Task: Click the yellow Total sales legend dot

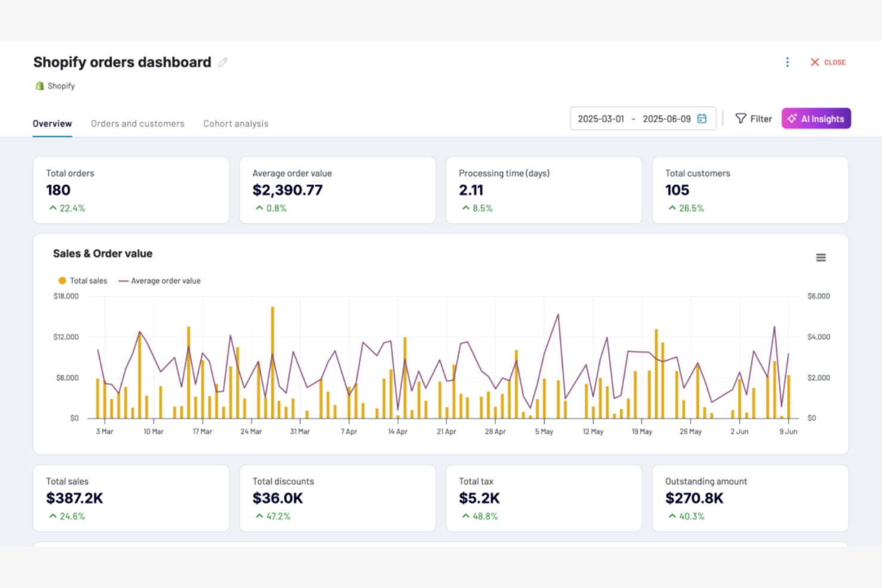Action: 62,280
